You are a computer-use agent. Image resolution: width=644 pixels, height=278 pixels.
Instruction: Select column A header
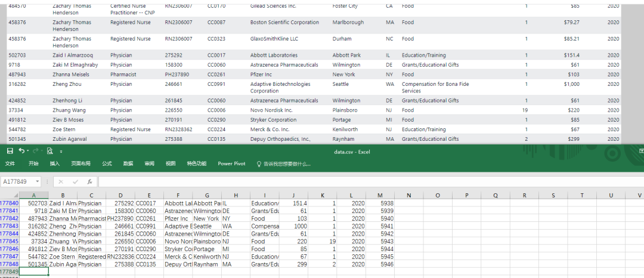[x=33, y=196]
